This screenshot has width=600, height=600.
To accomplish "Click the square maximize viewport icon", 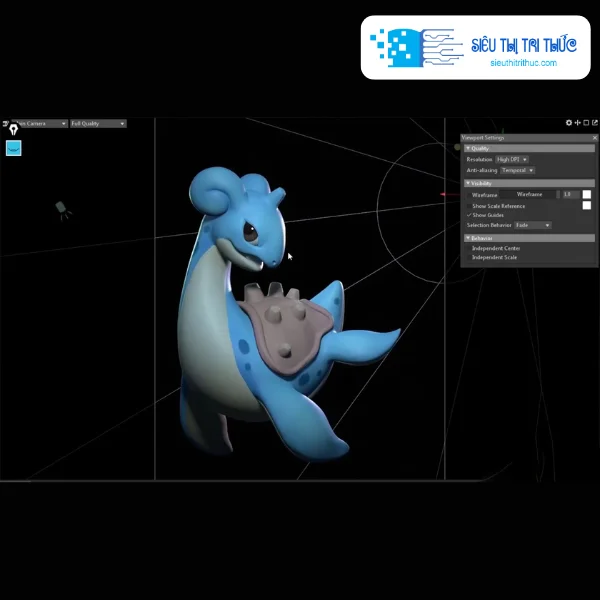I will point(586,122).
